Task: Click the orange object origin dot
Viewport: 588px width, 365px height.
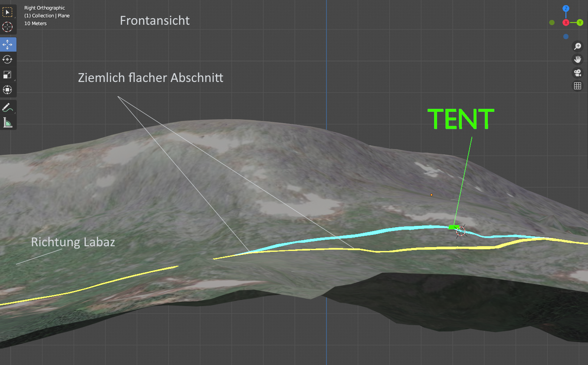Action: coord(431,195)
